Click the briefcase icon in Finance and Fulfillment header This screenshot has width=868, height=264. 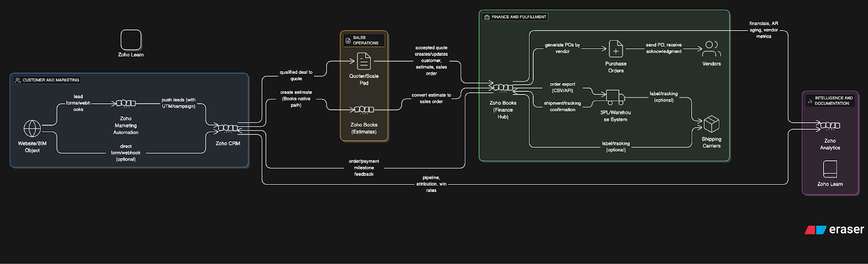click(x=487, y=17)
